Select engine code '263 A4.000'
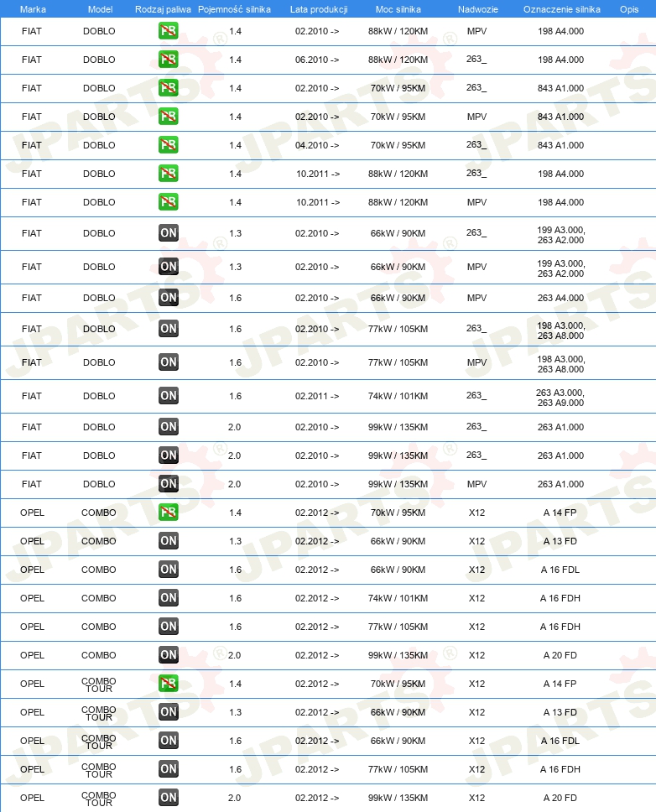The image size is (656, 812). coord(560,298)
